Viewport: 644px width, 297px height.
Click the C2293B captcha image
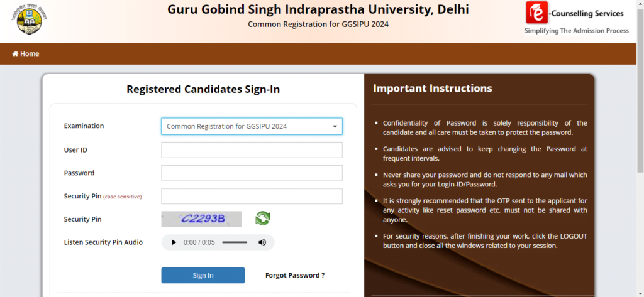coord(201,219)
